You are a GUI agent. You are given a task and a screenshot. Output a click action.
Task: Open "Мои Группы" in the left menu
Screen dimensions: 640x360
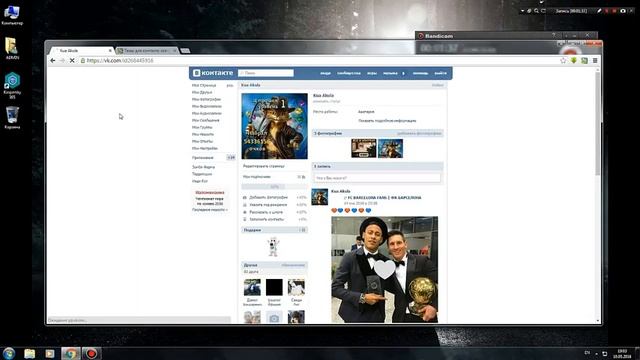pyautogui.click(x=202, y=127)
